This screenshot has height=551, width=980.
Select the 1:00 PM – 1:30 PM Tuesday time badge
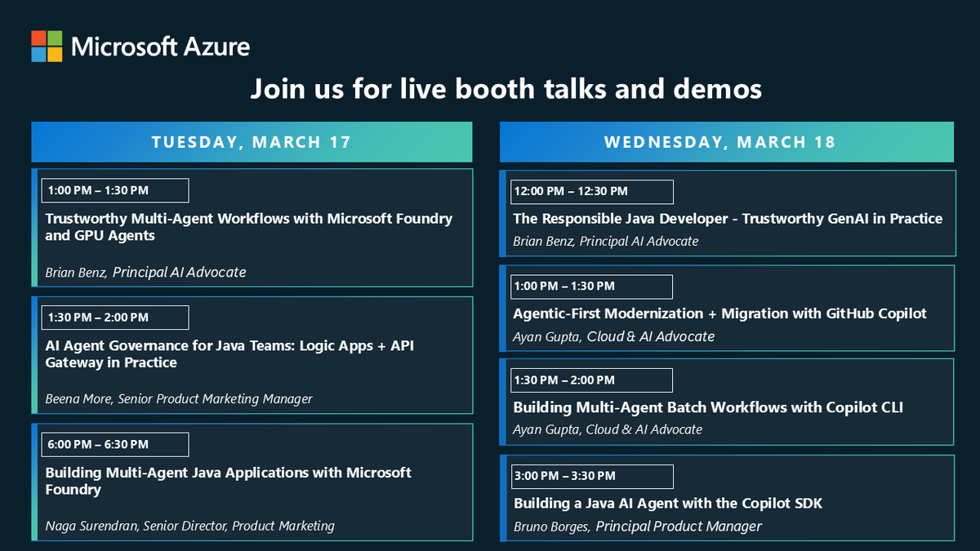coord(114,189)
